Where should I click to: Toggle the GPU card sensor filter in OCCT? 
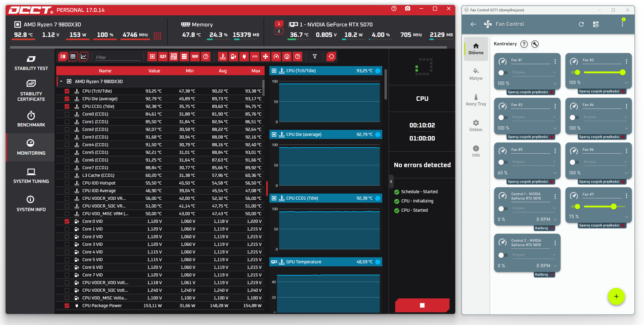163,56
